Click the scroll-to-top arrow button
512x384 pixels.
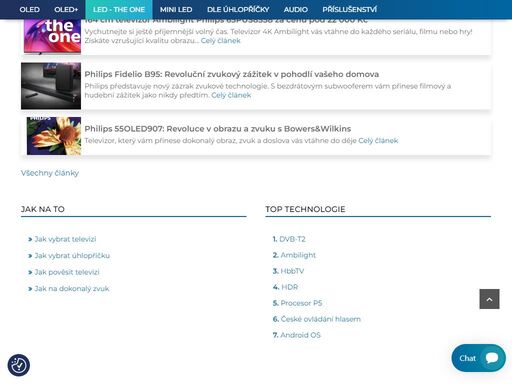489,299
